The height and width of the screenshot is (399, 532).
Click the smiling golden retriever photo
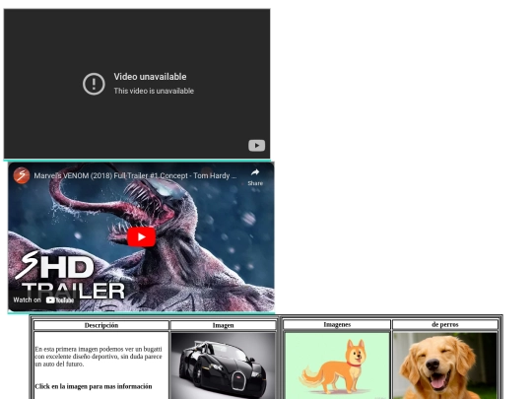(x=444, y=366)
